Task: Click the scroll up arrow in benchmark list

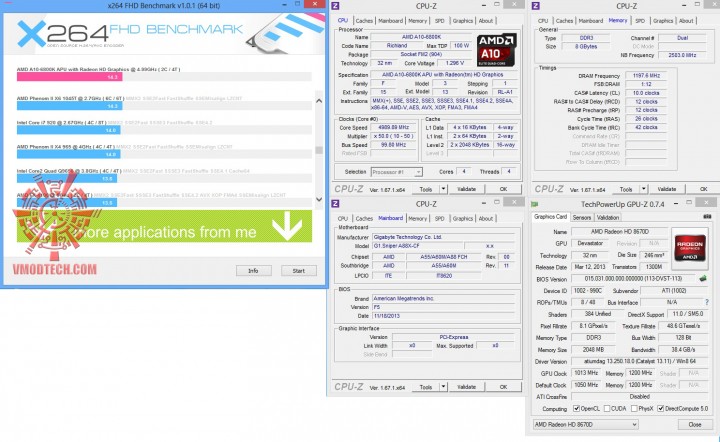Action: [x=319, y=101]
